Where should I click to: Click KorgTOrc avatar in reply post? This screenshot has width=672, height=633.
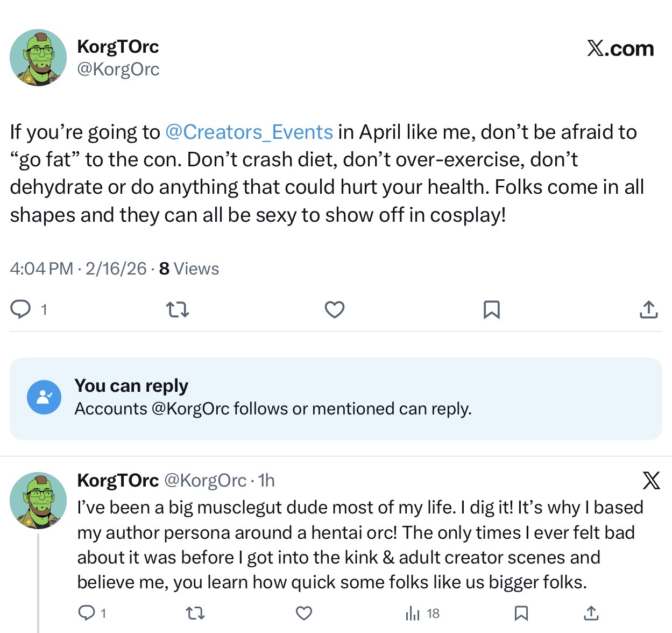38,501
